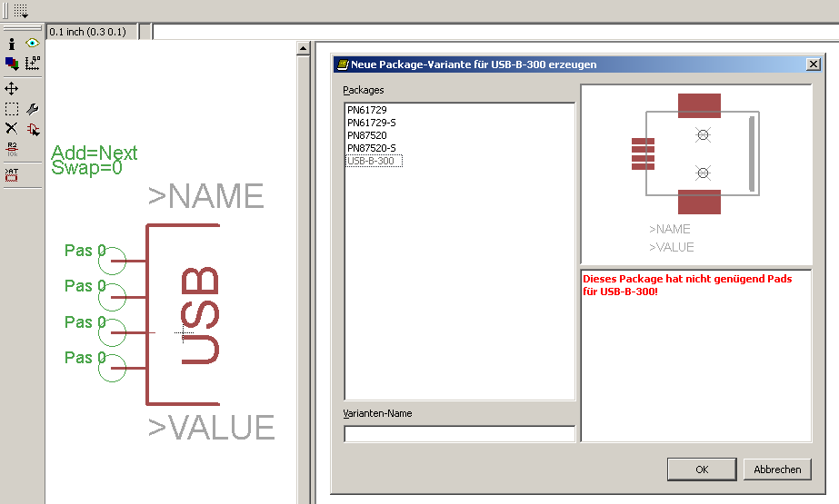Confirm with the OK button
839x504 pixels.
click(702, 469)
